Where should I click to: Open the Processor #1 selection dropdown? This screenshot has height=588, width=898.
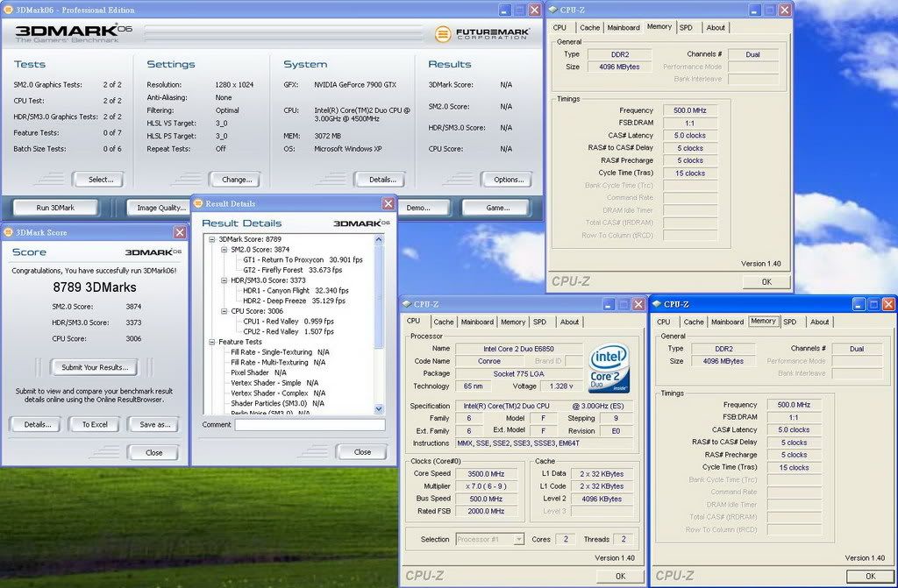[x=518, y=539]
